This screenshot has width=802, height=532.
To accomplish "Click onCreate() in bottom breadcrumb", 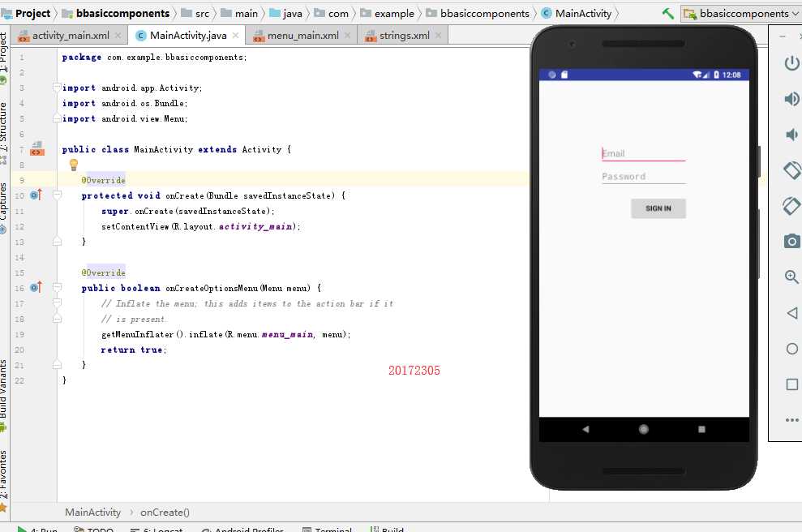I will tap(165, 512).
